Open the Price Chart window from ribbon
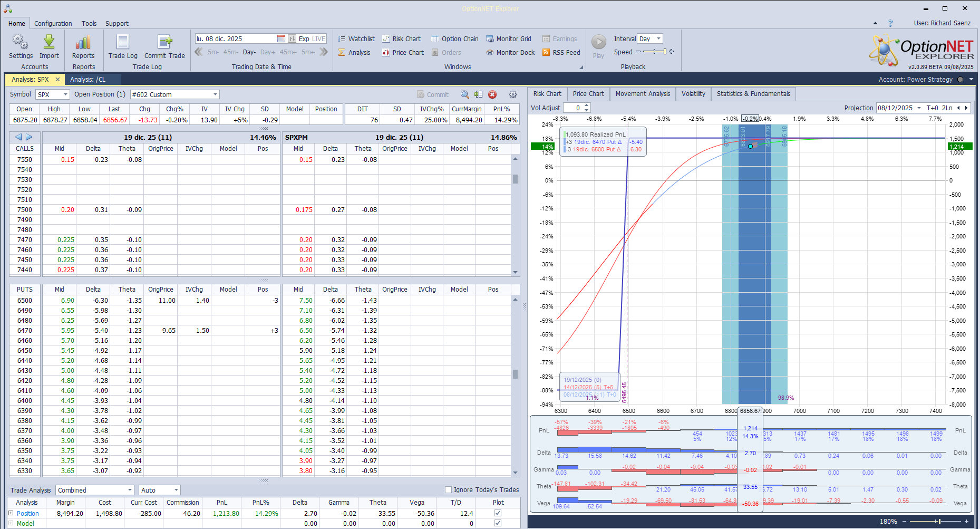This screenshot has width=980, height=529. coord(403,52)
